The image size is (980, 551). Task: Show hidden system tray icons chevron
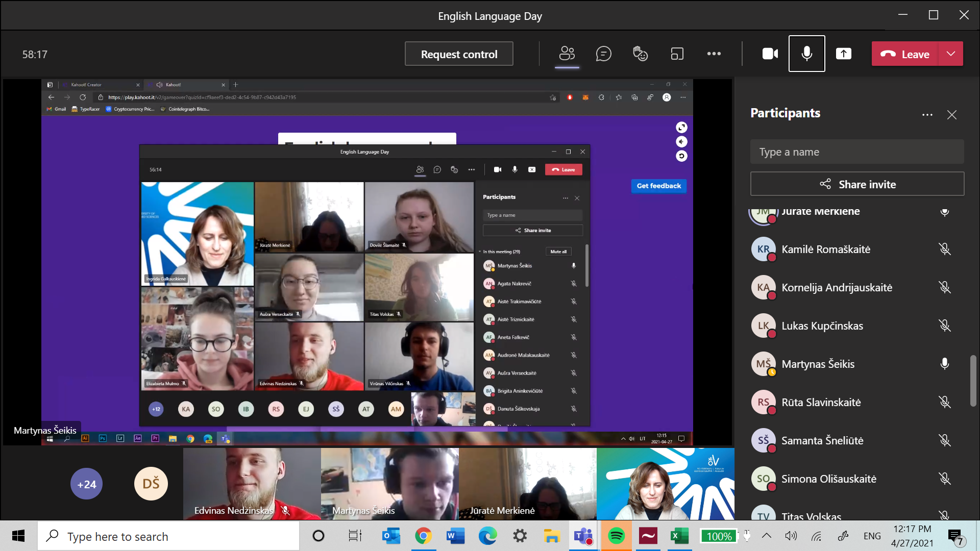coord(766,536)
